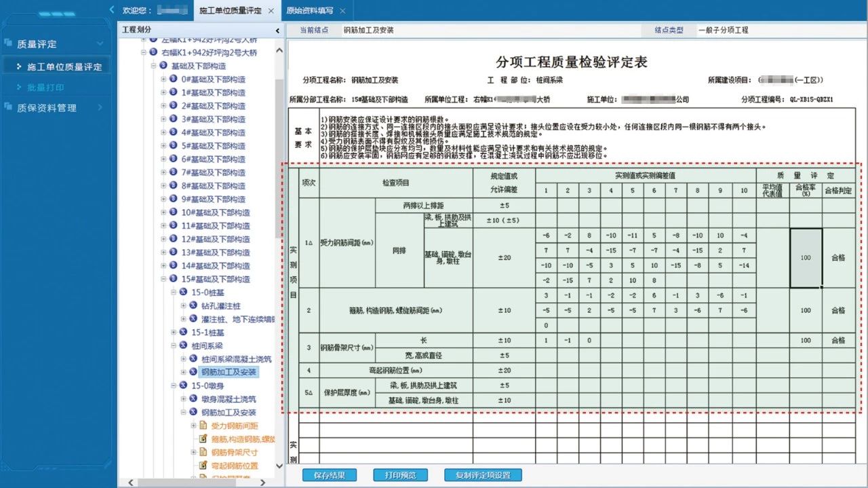Expand the 10#基础及下部构造 tree node

(x=163, y=212)
